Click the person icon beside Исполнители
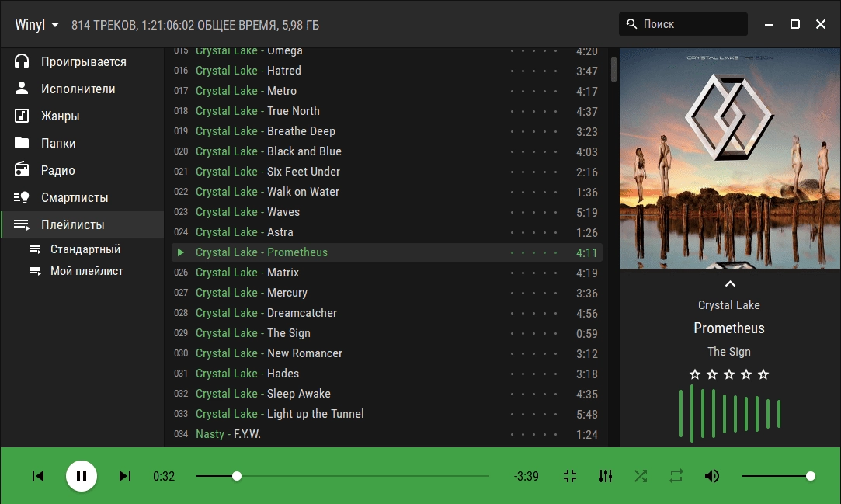The image size is (841, 504). (22, 89)
